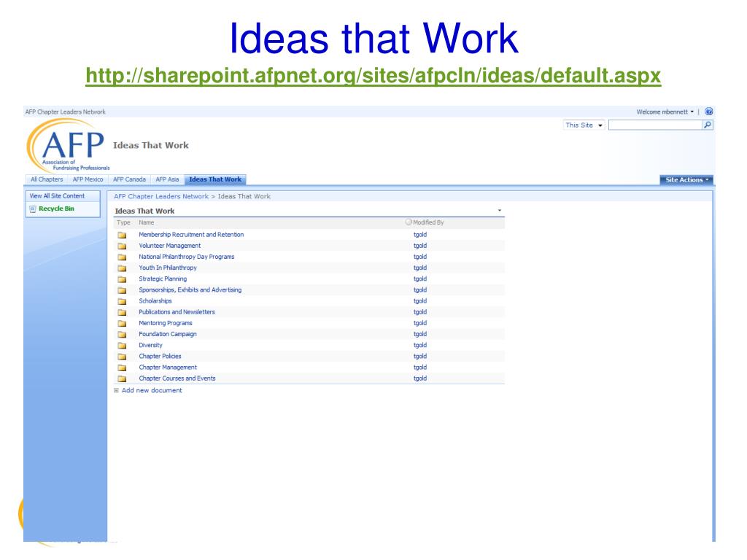This screenshot has height=560, width=747.
Task: Click tgold in Chapter Courses and Events row
Action: pyautogui.click(x=420, y=378)
